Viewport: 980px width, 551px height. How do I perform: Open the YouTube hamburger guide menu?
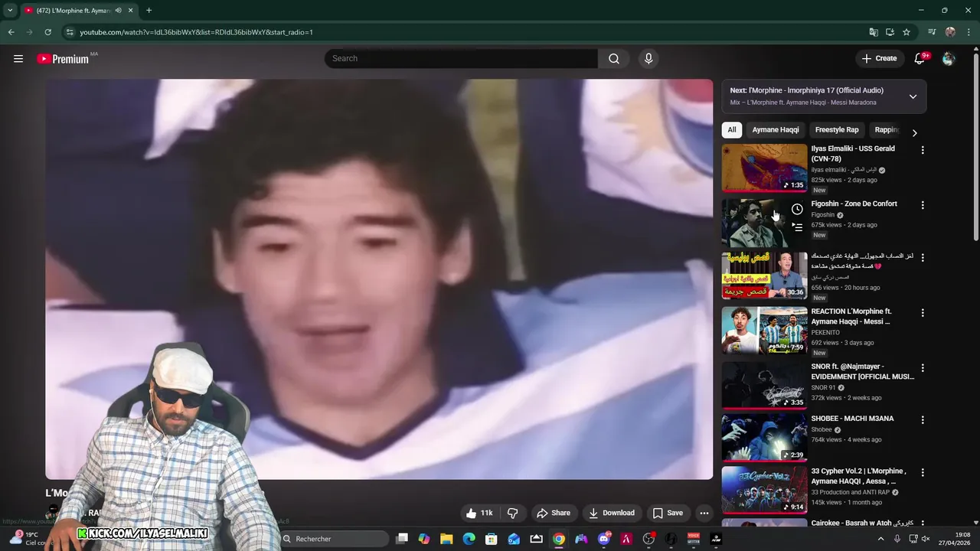pos(18,58)
